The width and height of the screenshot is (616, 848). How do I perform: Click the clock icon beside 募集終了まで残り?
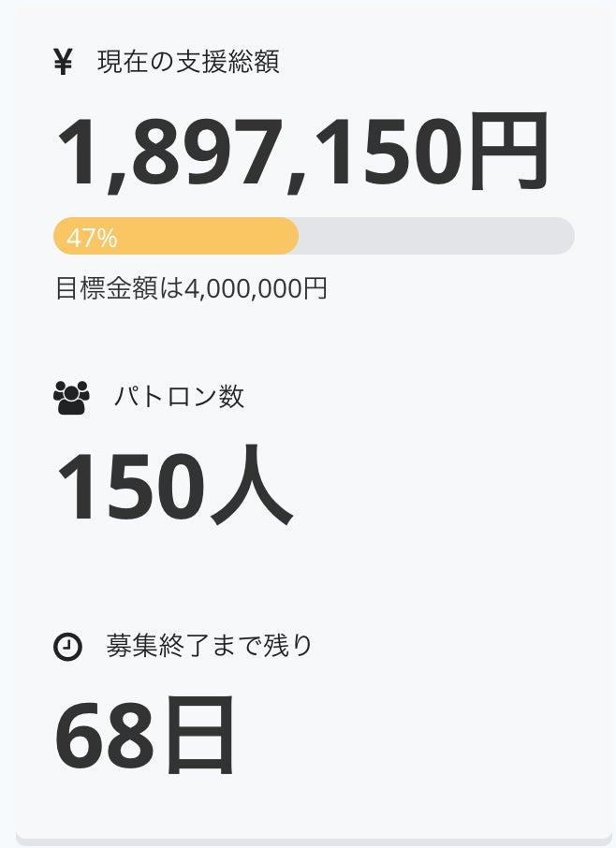[x=67, y=646]
